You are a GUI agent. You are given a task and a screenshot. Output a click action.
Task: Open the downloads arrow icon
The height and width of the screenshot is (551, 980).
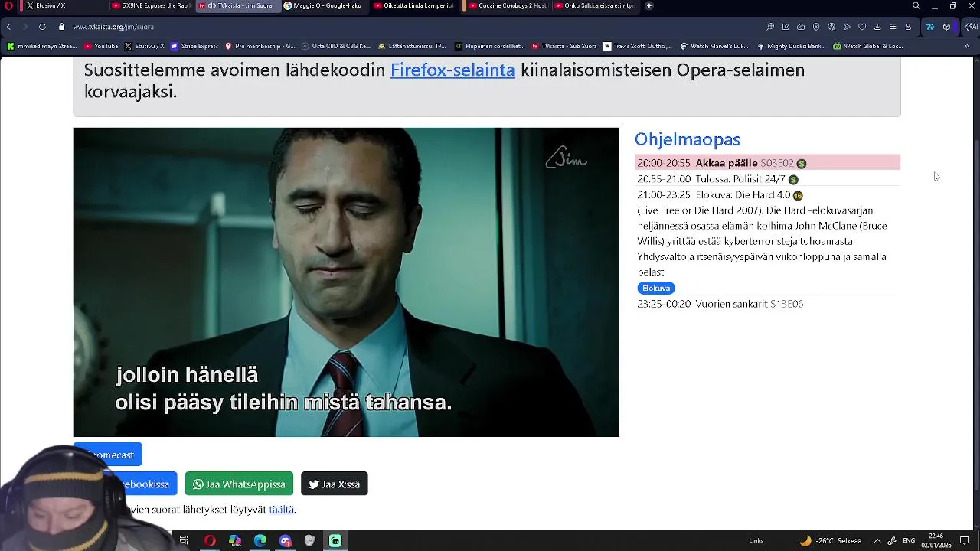(877, 27)
